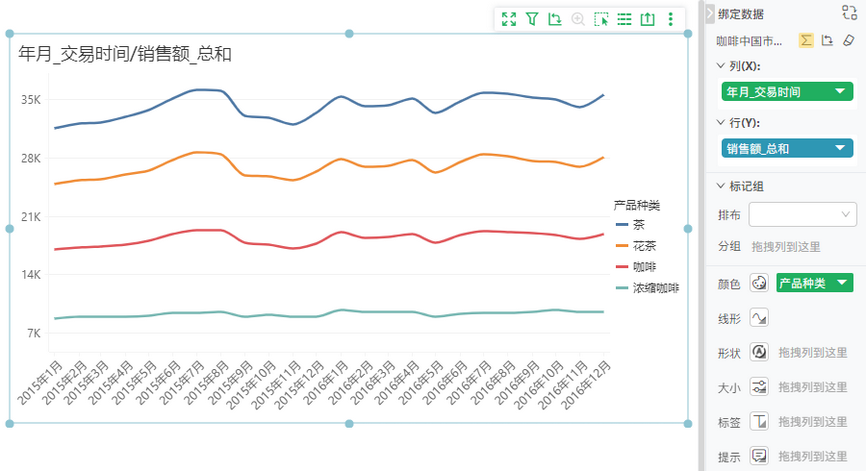
Task: Click the export/share icon in chart toolbar
Action: point(647,19)
